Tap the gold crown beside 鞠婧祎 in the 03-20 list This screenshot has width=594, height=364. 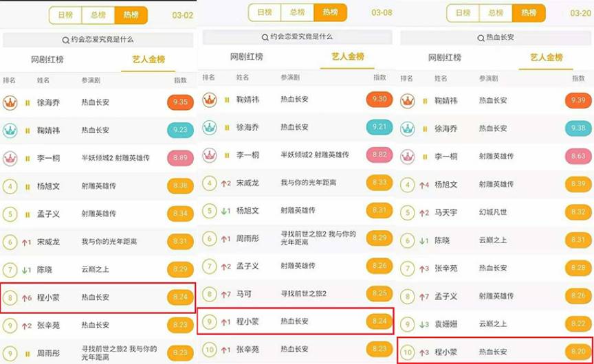click(408, 100)
